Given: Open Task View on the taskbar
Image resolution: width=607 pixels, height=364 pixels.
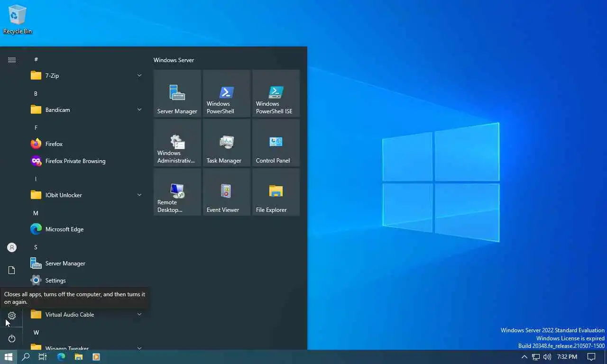Looking at the screenshot, I should tap(43, 357).
